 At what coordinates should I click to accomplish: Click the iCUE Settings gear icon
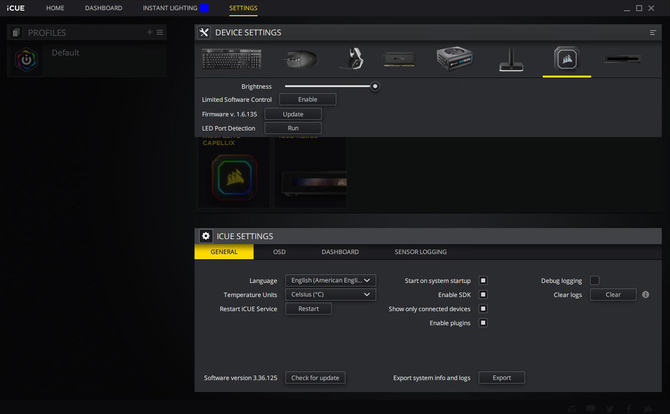pyautogui.click(x=206, y=236)
